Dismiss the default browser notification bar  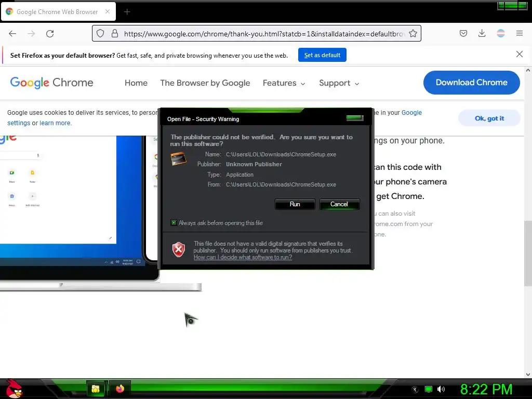coord(519,54)
